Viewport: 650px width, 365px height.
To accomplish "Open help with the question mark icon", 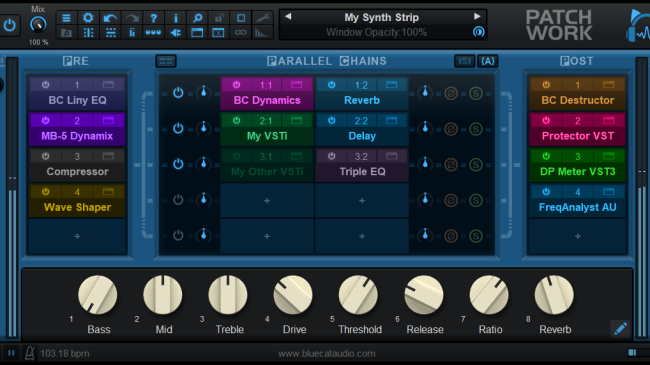I will click(153, 18).
